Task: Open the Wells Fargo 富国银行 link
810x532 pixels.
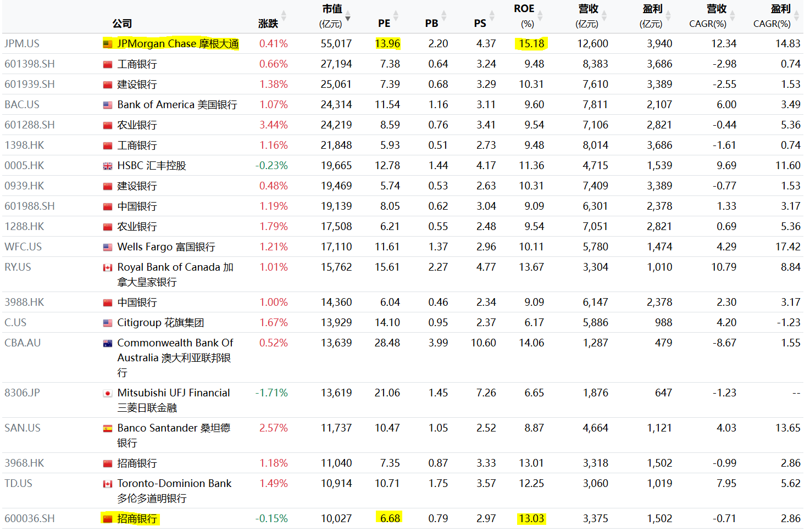Action: pyautogui.click(x=166, y=247)
